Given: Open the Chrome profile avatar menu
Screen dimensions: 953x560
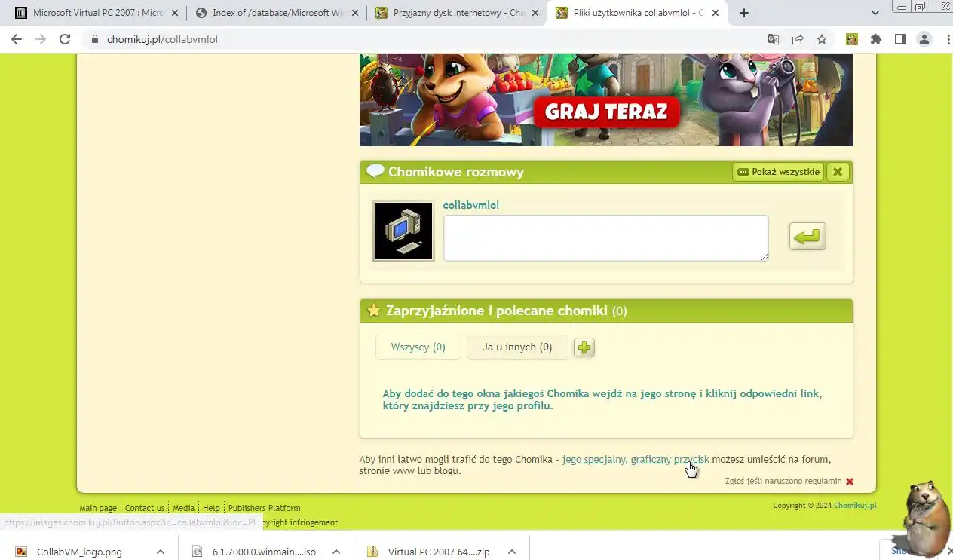Looking at the screenshot, I should pos(924,39).
